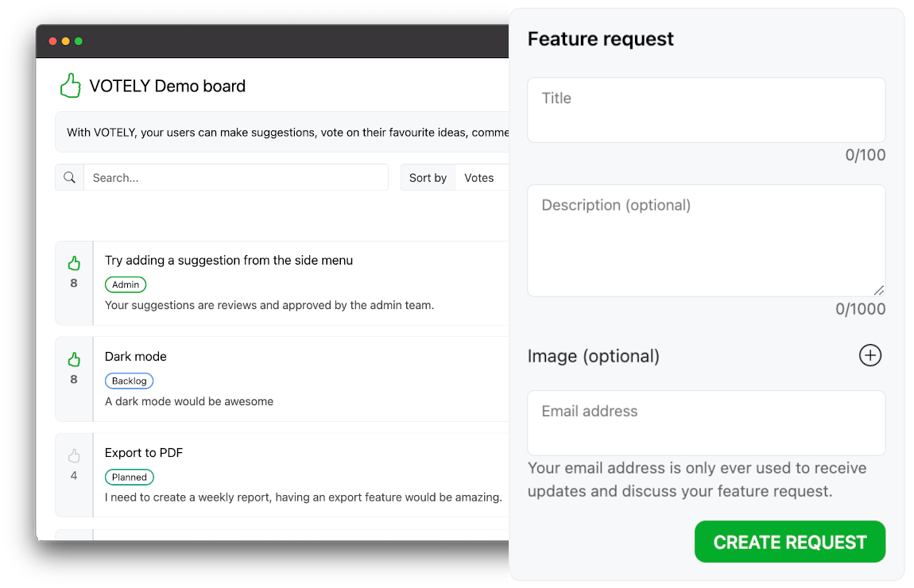Click the search magnifier icon
The height and width of the screenshot is (588, 914).
point(69,178)
